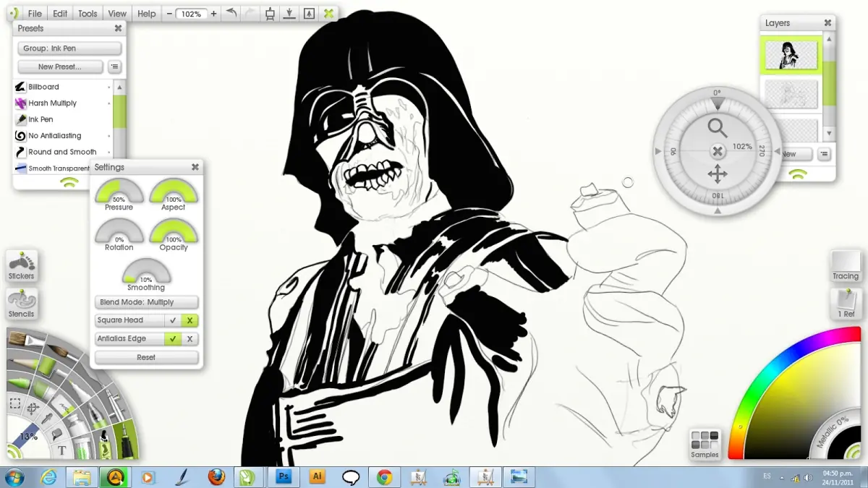Open the Blend Mode: Multiply dropdown
This screenshot has height=488, width=868.
[x=146, y=302]
